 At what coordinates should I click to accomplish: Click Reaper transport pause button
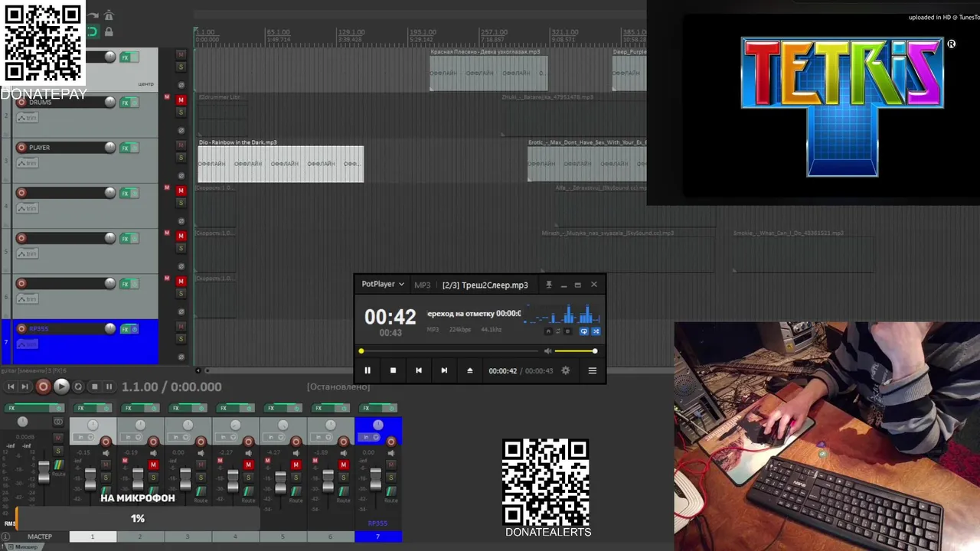109,386
